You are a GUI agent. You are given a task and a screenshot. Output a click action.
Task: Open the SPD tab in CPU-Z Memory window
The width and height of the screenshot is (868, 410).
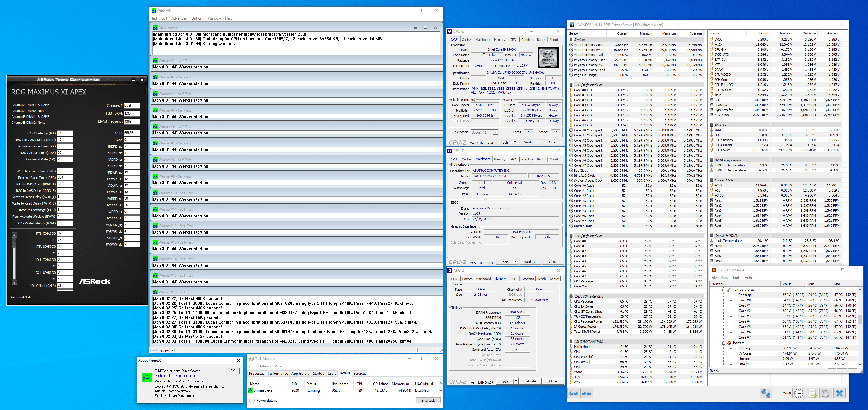(513, 279)
